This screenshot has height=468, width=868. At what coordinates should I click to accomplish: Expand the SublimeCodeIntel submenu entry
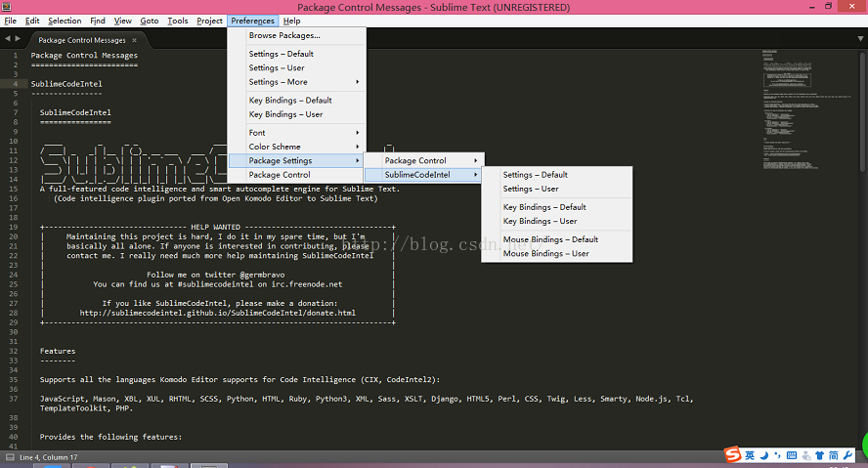[423, 174]
